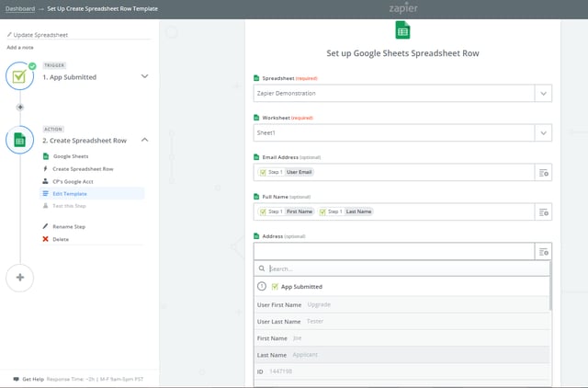This screenshot has height=388, width=588.
Task: Open the Google Sheets app substep
Action: point(71,156)
